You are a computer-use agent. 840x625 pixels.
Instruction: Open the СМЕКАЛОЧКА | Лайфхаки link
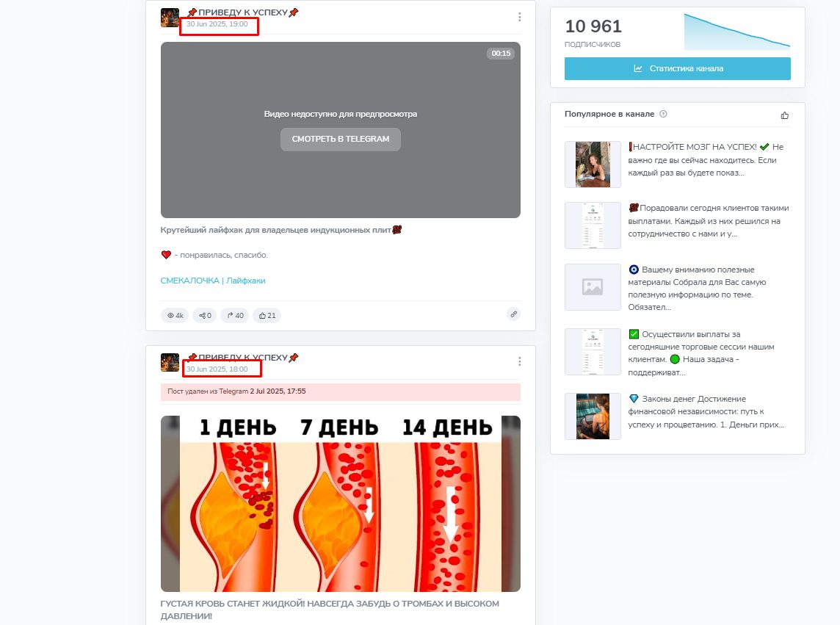213,281
